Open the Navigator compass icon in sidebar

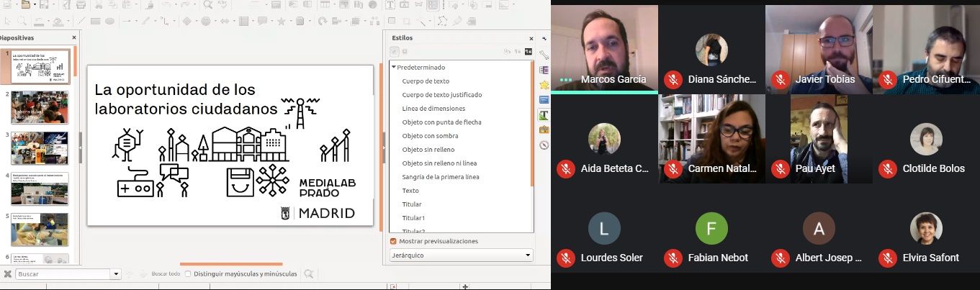pos(544,145)
